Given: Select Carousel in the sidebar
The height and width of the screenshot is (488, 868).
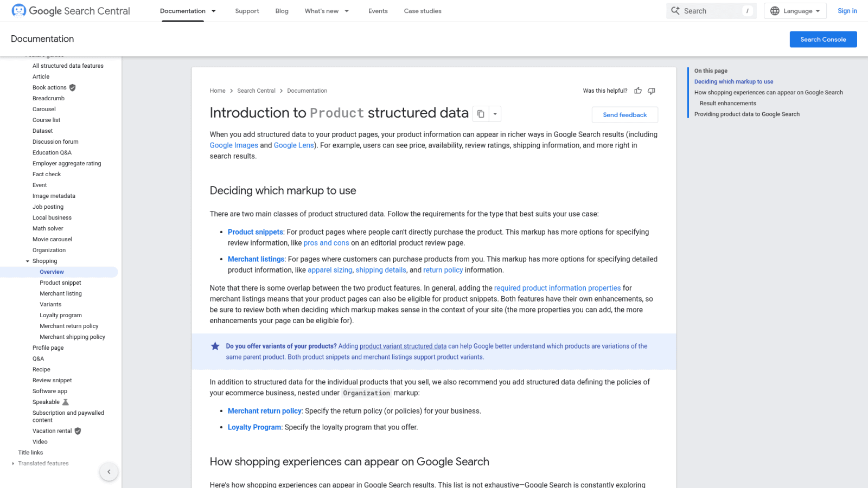Looking at the screenshot, I should pos(44,109).
